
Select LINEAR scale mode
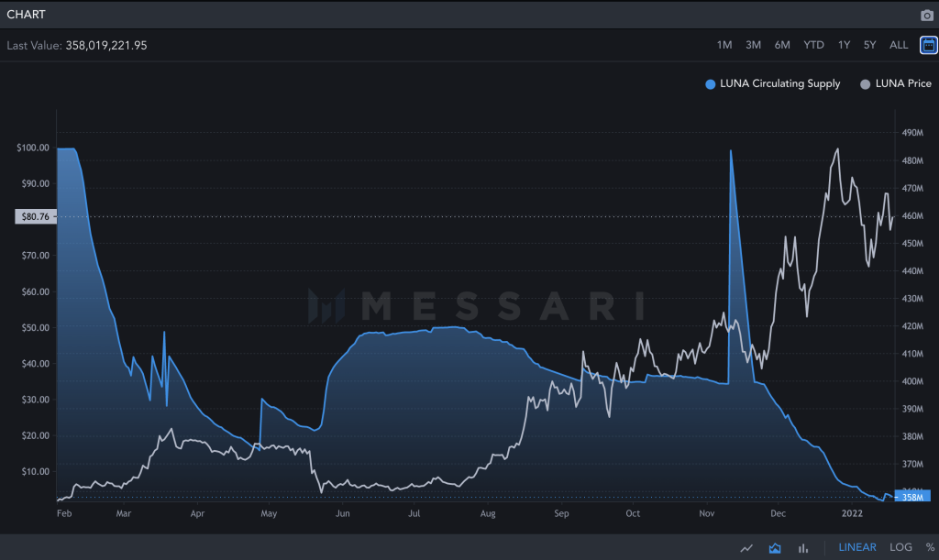857,547
